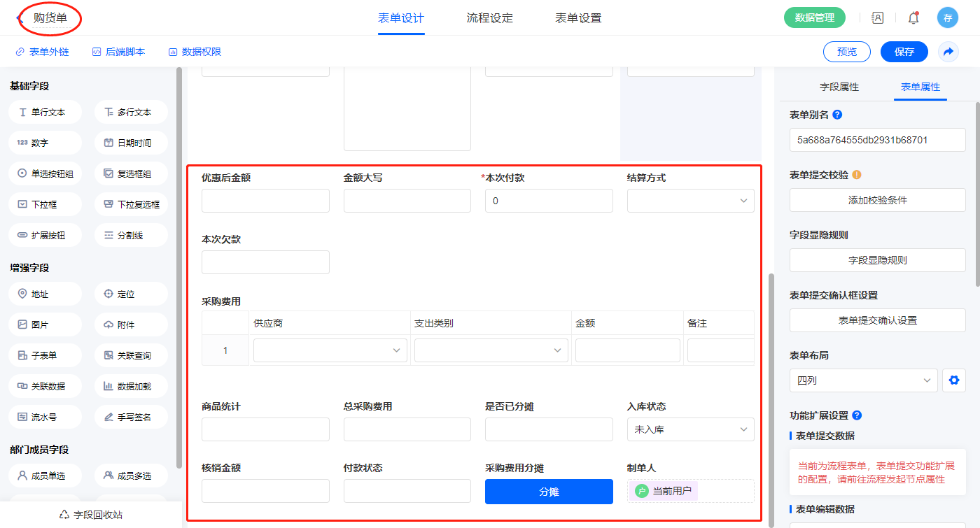Select the 单选按钮组 field
This screenshot has width=980, height=528.
[45, 173]
